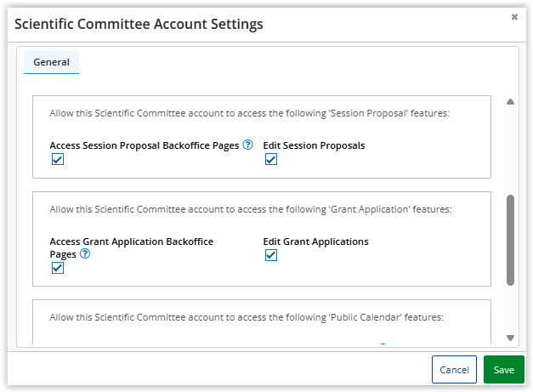Viewport: 533px width, 392px height.
Task: Cancel the account settings changes
Action: (454, 370)
